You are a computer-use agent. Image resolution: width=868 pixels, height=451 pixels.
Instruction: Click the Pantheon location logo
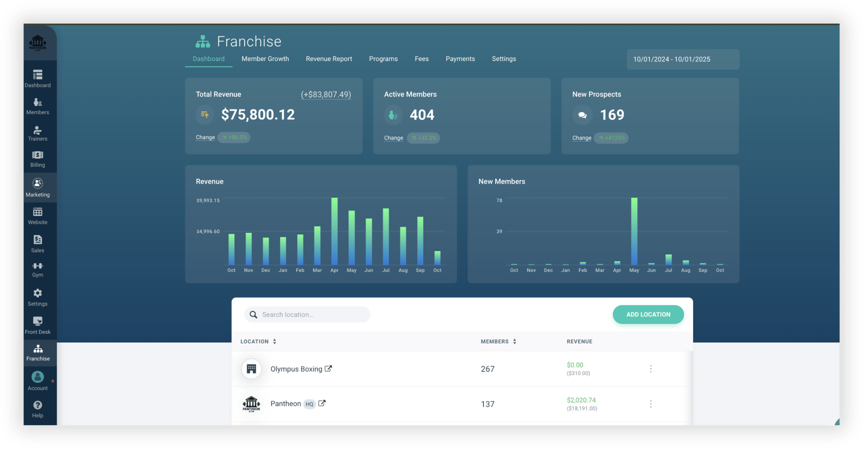pos(251,404)
